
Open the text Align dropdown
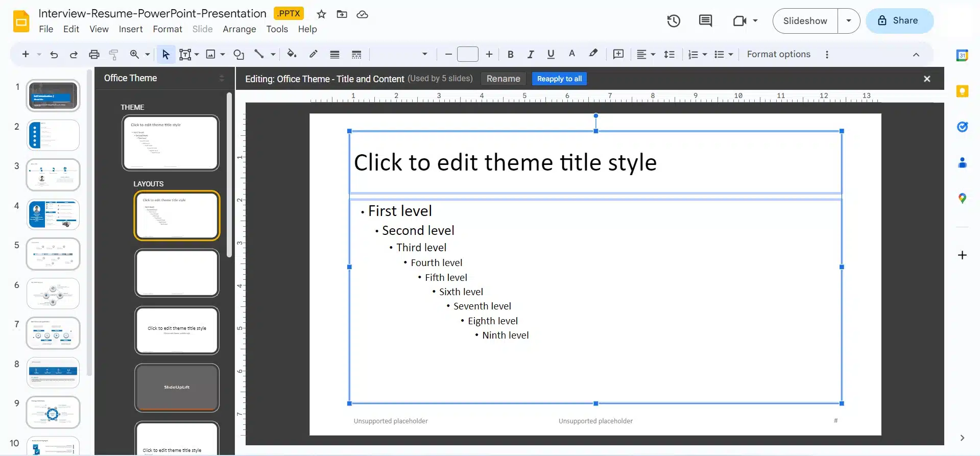646,55
